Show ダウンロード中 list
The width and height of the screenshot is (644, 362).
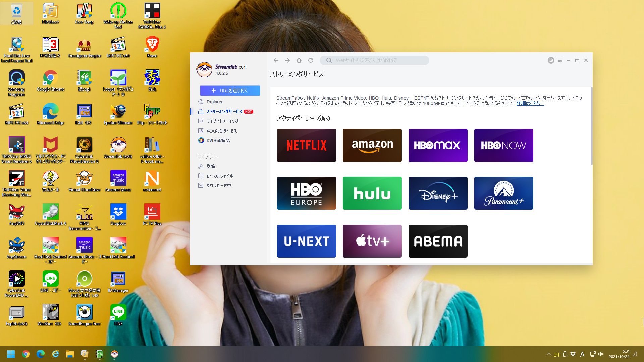coord(215,185)
